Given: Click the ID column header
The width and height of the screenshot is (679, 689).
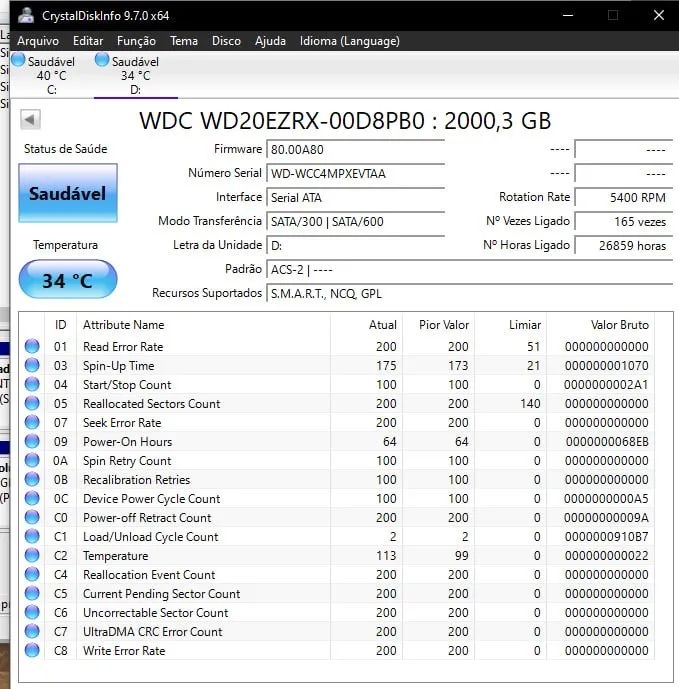Looking at the screenshot, I should point(61,325).
